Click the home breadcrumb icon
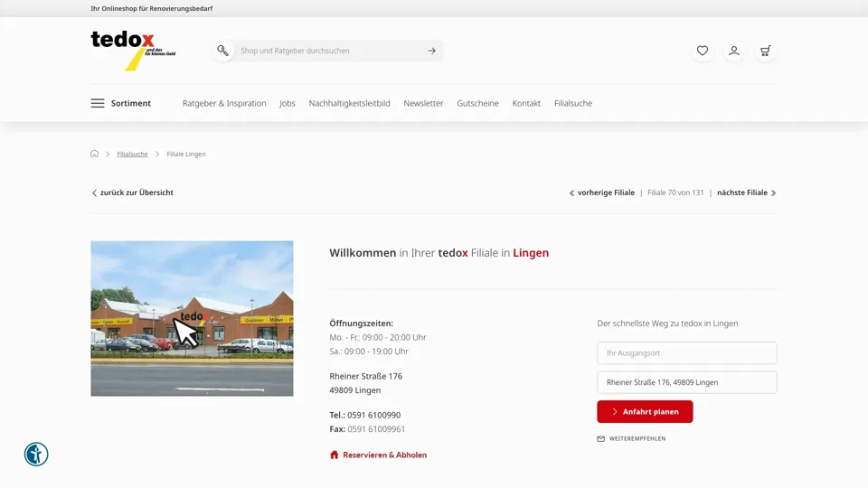868x488 pixels. coord(95,154)
